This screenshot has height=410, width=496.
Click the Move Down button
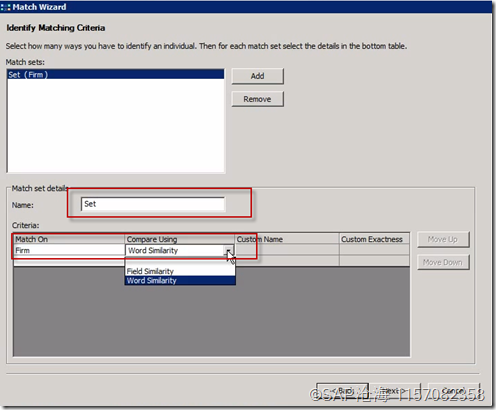(x=443, y=262)
